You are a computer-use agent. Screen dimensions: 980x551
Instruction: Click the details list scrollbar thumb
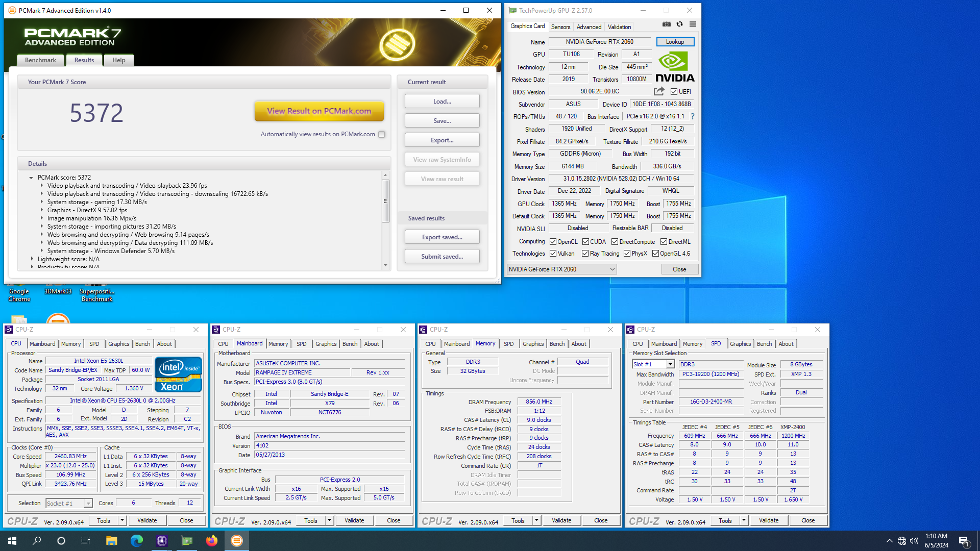[x=385, y=201]
